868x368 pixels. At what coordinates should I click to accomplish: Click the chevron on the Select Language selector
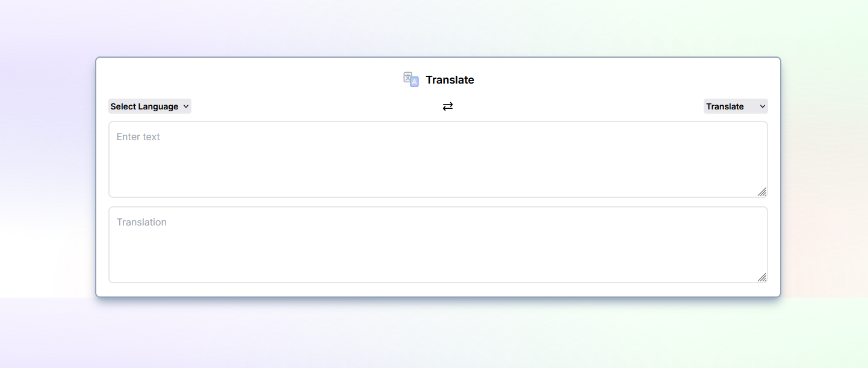(186, 106)
